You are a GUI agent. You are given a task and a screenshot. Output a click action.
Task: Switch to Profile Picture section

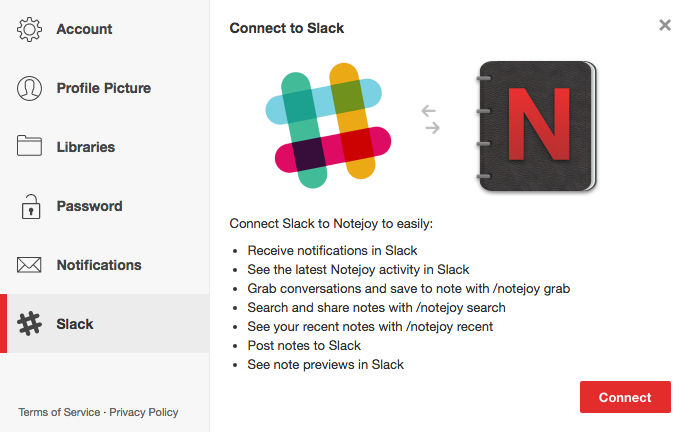104,88
